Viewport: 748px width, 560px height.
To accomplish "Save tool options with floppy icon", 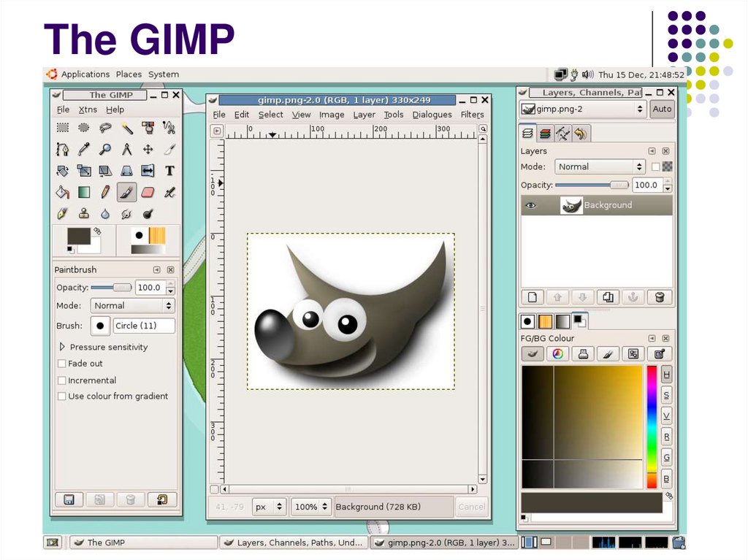I will [x=69, y=499].
